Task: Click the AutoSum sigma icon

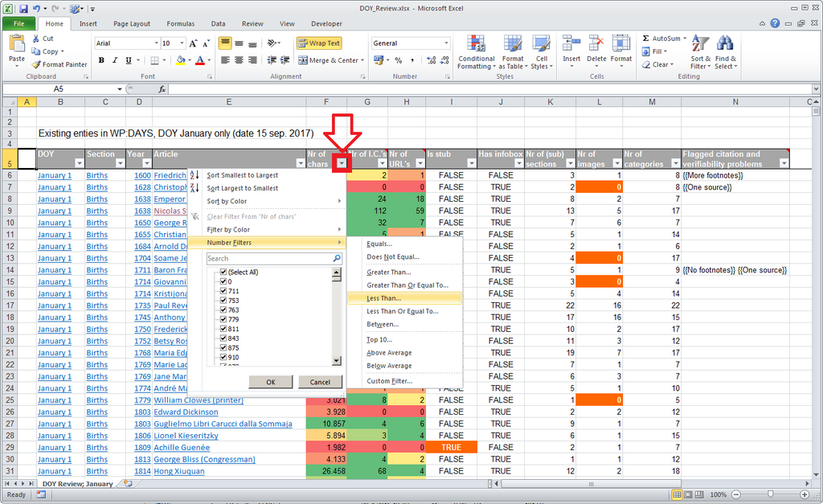Action: [645, 39]
